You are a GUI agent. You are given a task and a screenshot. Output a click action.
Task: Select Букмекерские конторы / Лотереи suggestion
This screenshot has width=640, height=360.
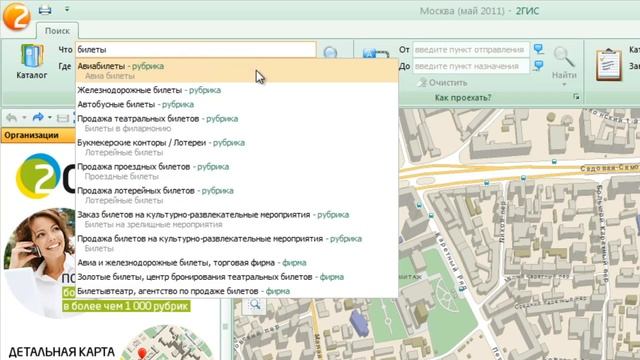pyautogui.click(x=237, y=147)
